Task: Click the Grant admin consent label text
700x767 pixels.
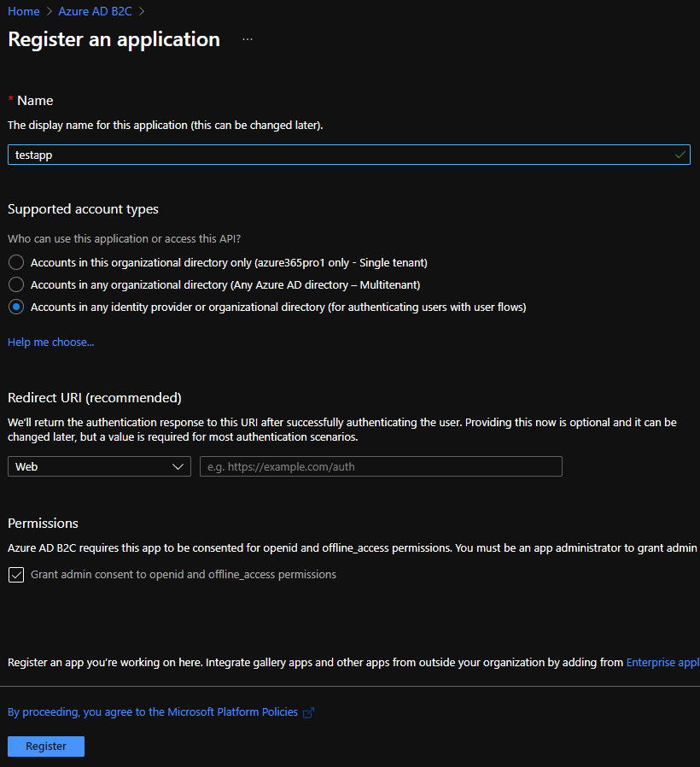Action: tap(184, 574)
